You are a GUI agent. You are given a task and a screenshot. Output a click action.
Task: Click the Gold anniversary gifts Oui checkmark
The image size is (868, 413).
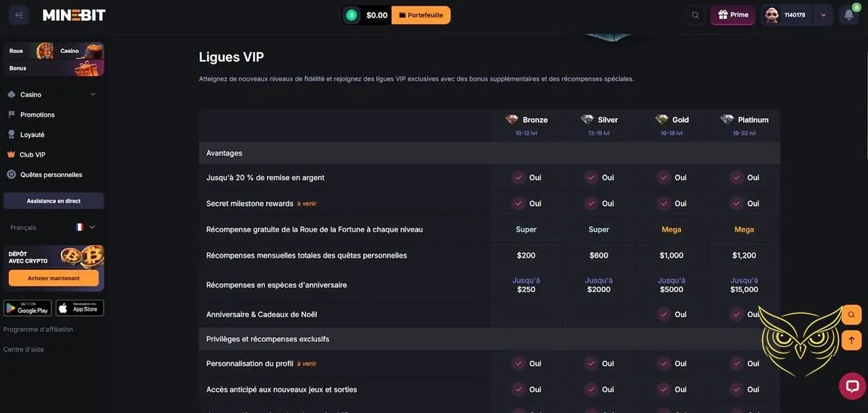(664, 314)
